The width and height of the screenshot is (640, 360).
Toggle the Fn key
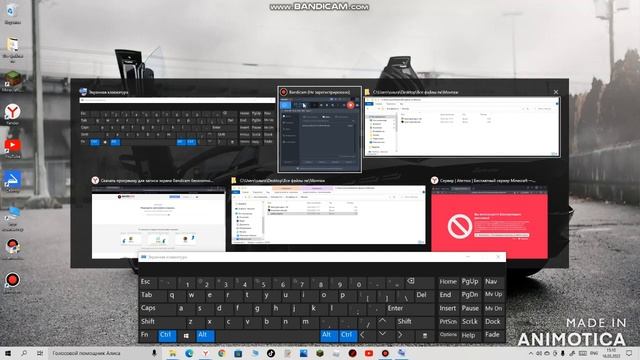click(147, 336)
